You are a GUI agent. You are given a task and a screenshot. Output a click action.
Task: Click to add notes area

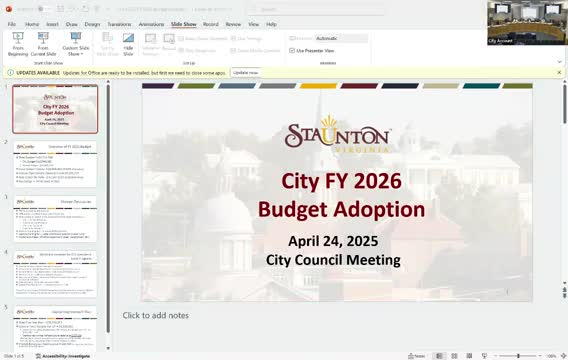click(156, 315)
